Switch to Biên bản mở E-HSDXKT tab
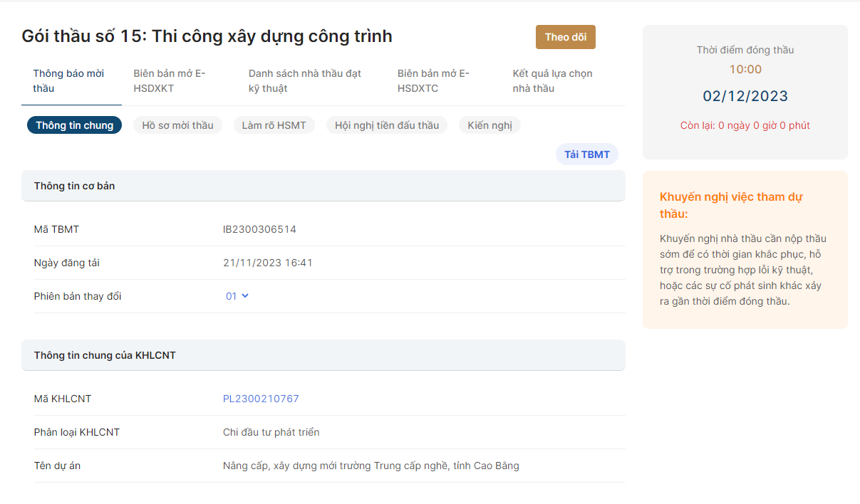Viewport: 860px width, 504px height. pyautogui.click(x=170, y=81)
